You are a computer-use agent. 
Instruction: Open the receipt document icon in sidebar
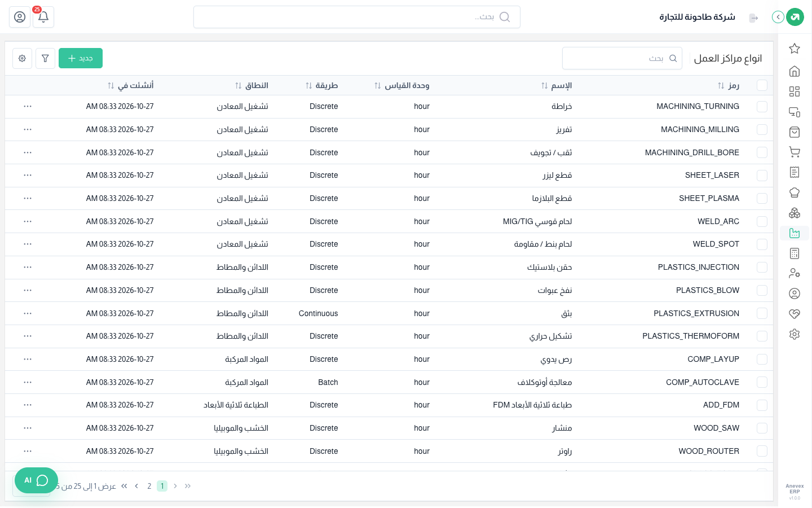795,172
